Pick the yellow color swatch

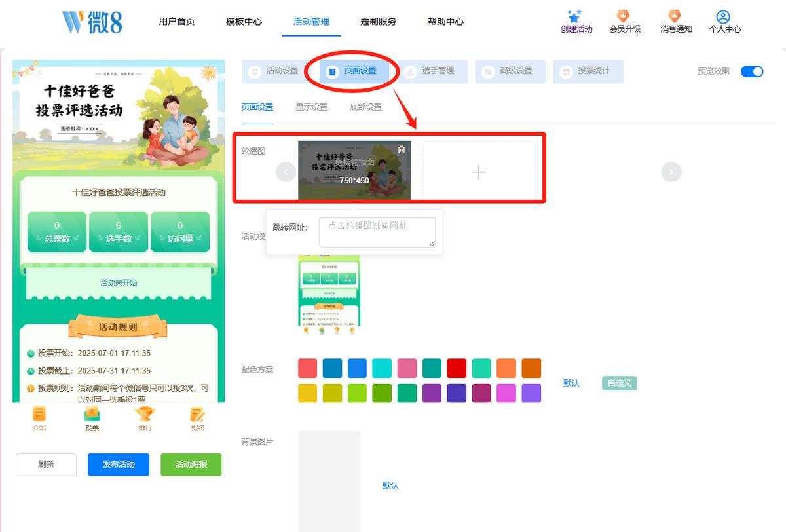click(308, 393)
